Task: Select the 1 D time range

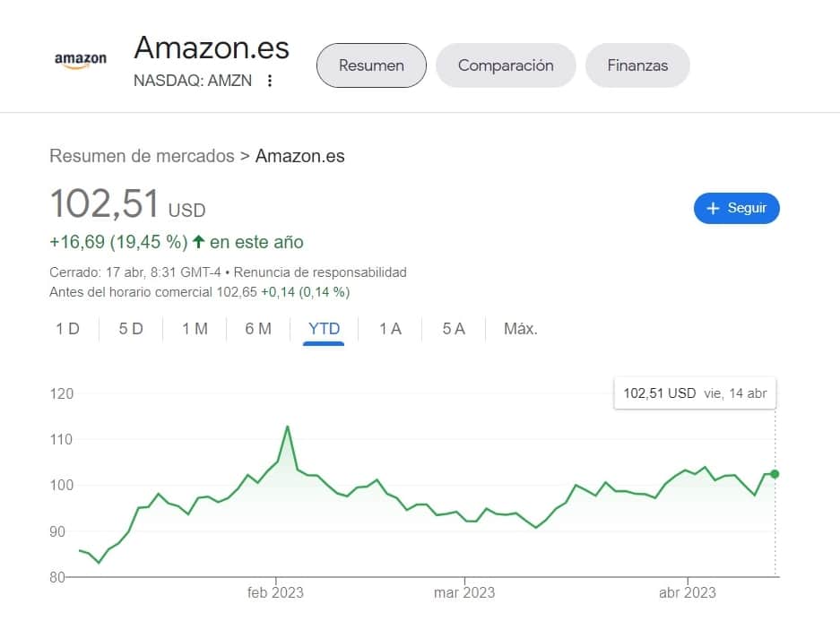Action: pos(68,329)
